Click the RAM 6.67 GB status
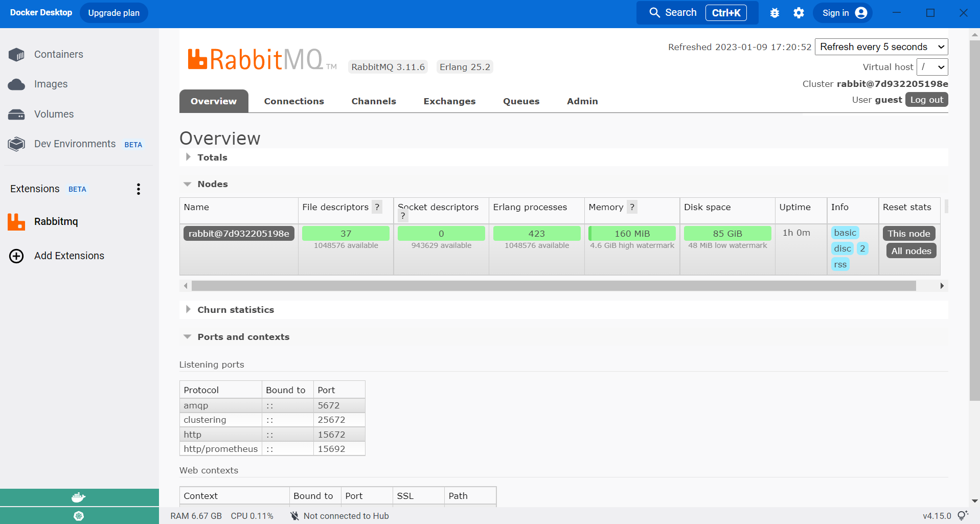Screen dimensions: 980x524 pos(196,516)
